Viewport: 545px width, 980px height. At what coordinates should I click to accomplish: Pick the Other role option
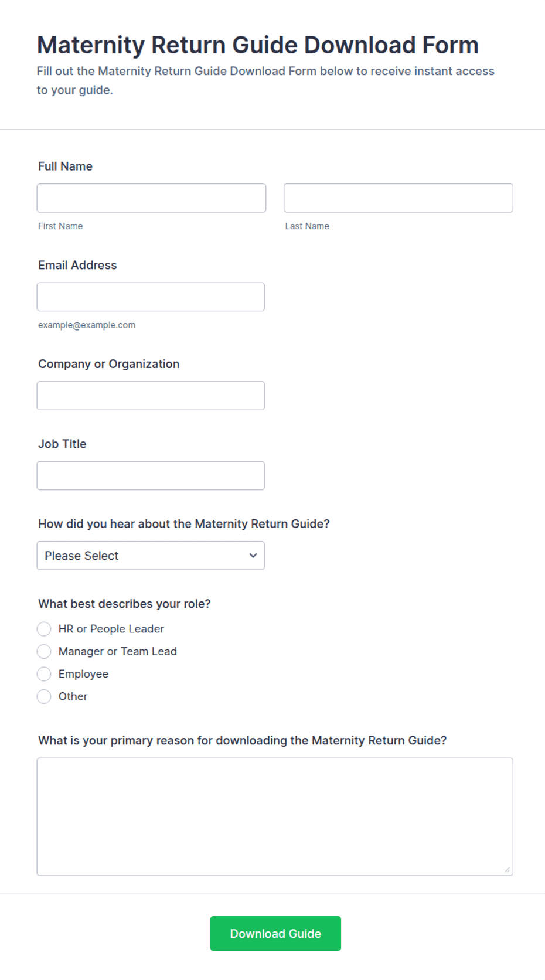click(x=44, y=697)
